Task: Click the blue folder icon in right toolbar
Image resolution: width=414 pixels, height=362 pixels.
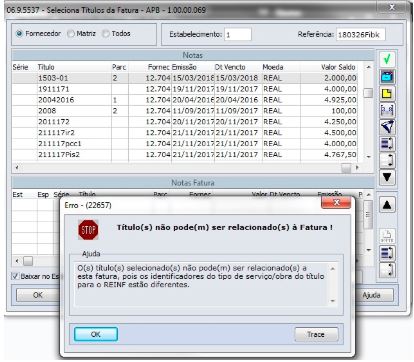Action: pos(387,77)
